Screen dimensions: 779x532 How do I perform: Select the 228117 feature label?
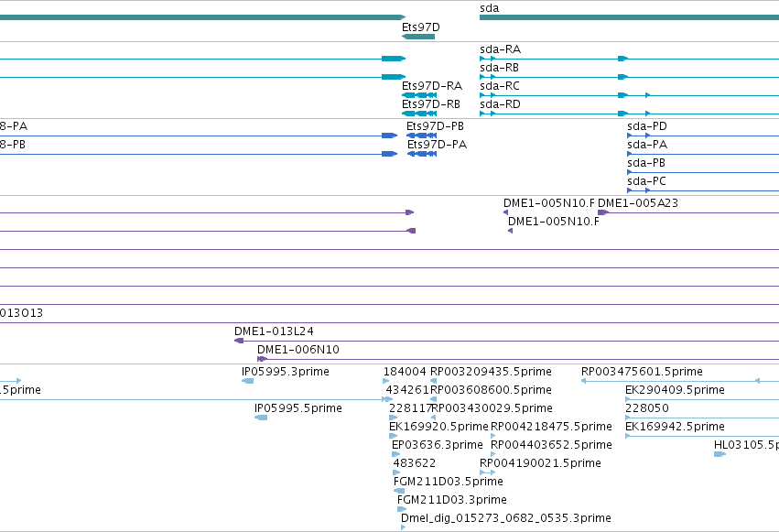(x=410, y=408)
